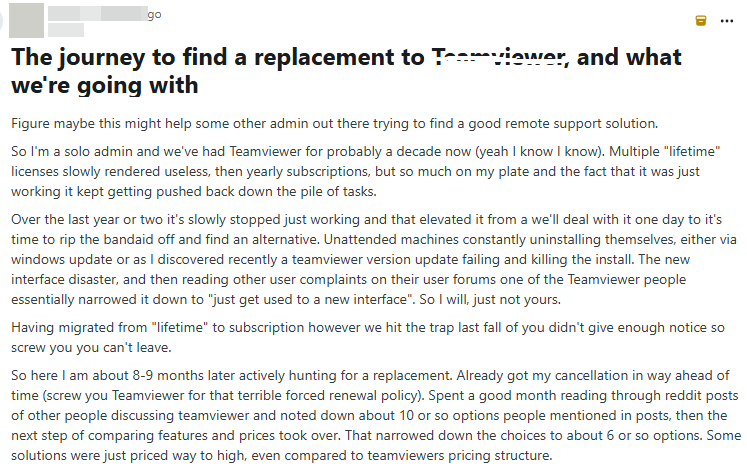Click the paragraph starting 'So I'm a solo admin'
The height and width of the screenshot is (473, 747).
365,171
